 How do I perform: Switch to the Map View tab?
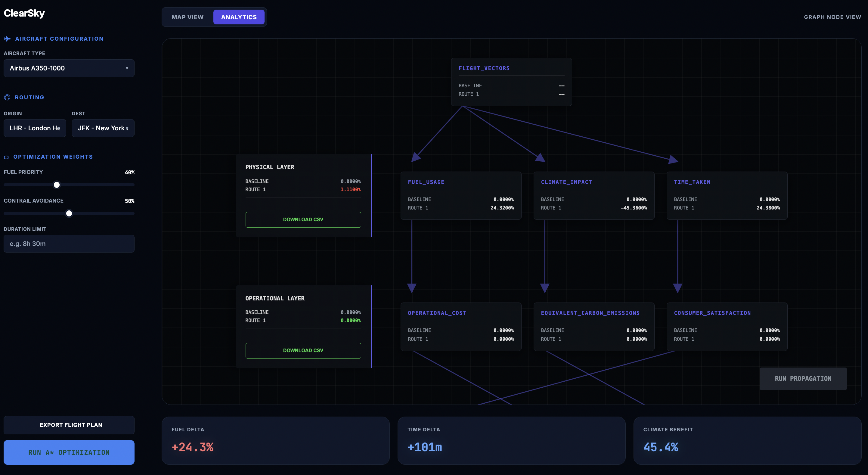click(187, 17)
